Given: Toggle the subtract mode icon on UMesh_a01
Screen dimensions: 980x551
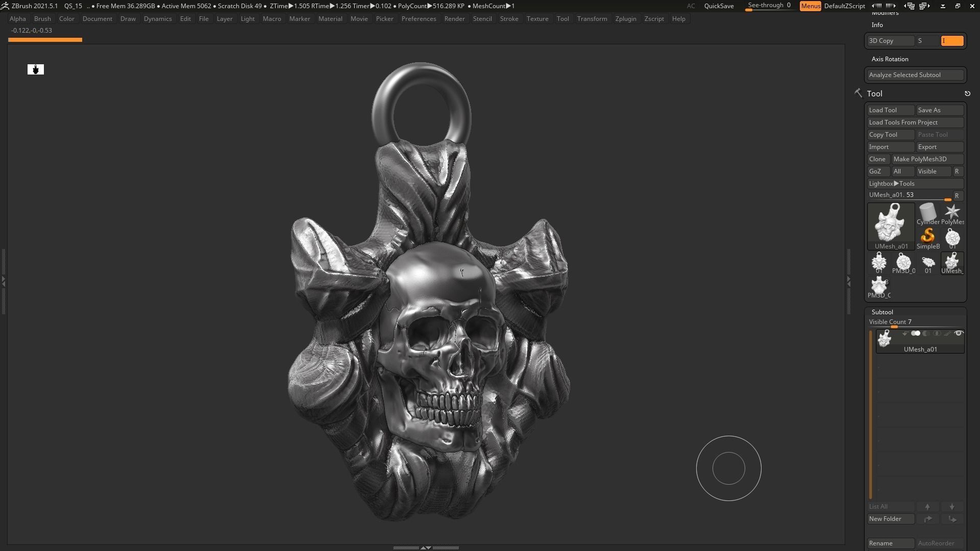Looking at the screenshot, I should pyautogui.click(x=926, y=334).
